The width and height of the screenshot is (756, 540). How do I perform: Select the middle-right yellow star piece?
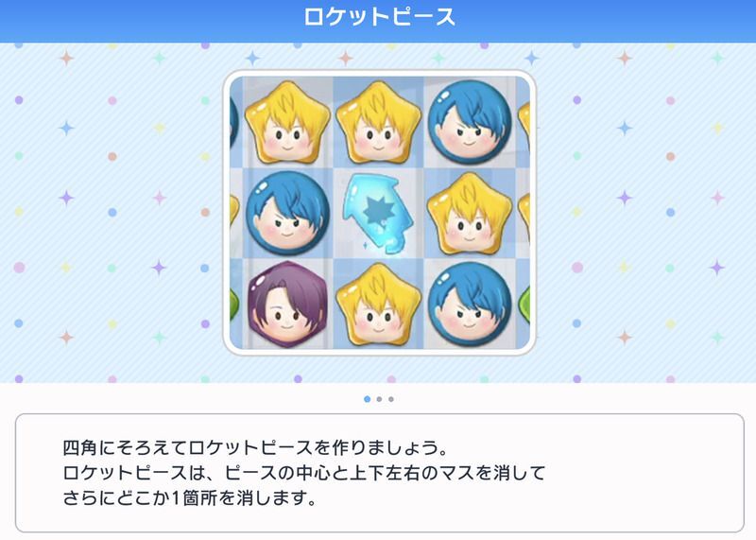pyautogui.click(x=470, y=214)
